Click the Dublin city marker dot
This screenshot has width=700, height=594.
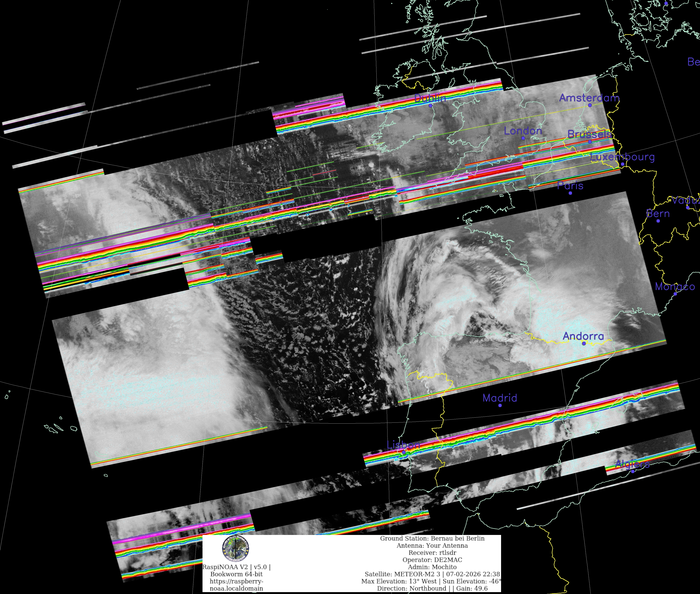(430, 105)
